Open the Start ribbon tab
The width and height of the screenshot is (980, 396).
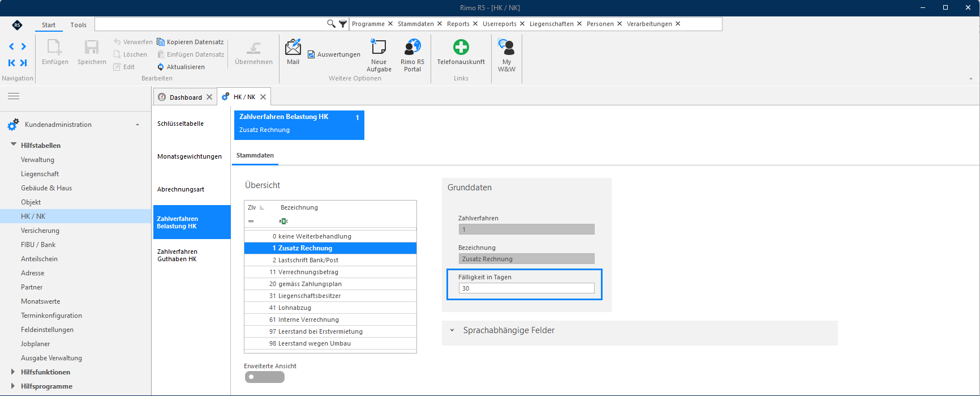pos(49,25)
